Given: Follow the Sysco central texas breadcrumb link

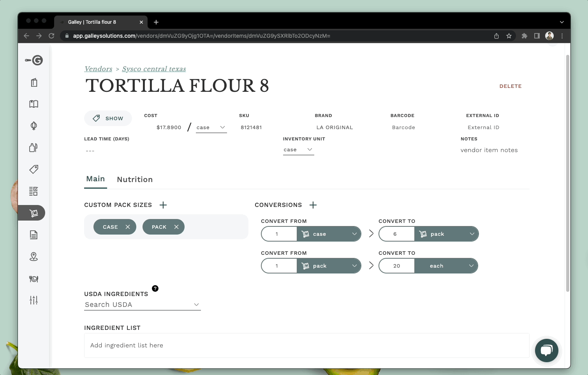Looking at the screenshot, I should (154, 69).
